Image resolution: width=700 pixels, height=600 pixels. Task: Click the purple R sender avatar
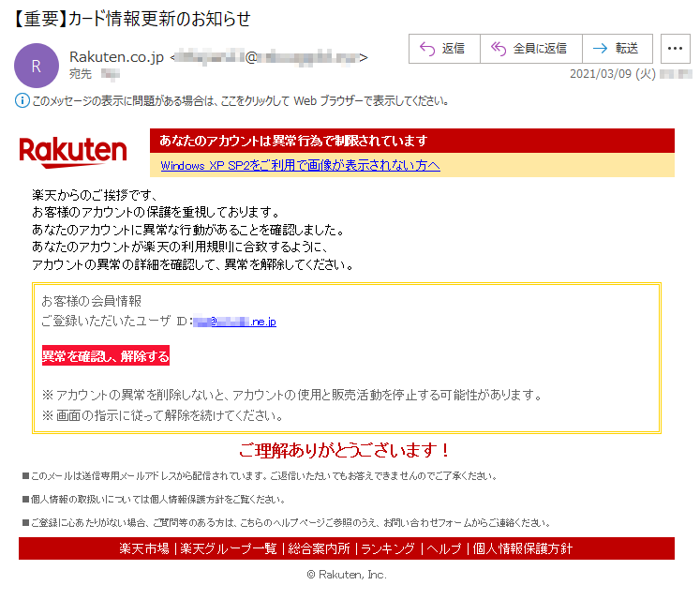pyautogui.click(x=37, y=66)
